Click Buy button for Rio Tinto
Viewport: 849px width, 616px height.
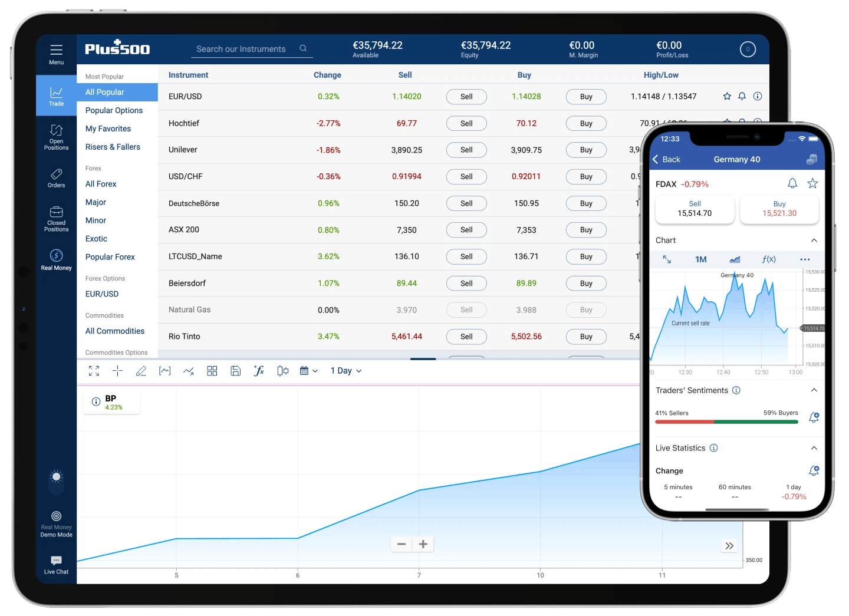coord(586,337)
